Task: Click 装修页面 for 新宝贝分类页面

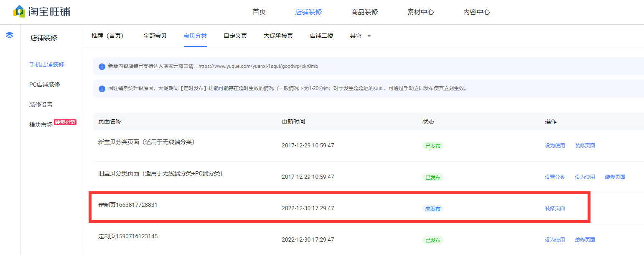Action: [585, 146]
